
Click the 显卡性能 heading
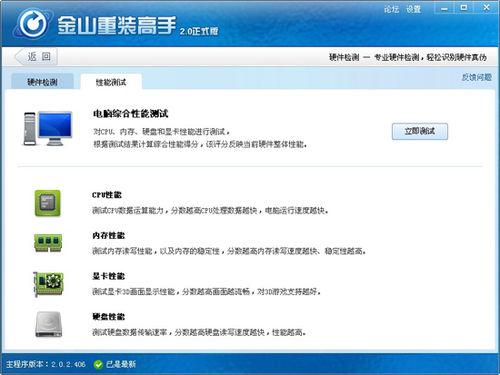coord(109,276)
